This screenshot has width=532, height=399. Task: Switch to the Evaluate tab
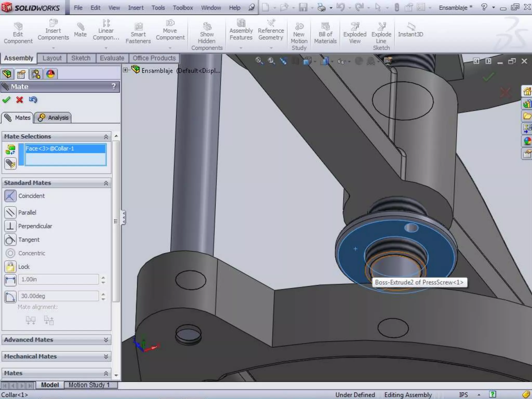click(112, 58)
